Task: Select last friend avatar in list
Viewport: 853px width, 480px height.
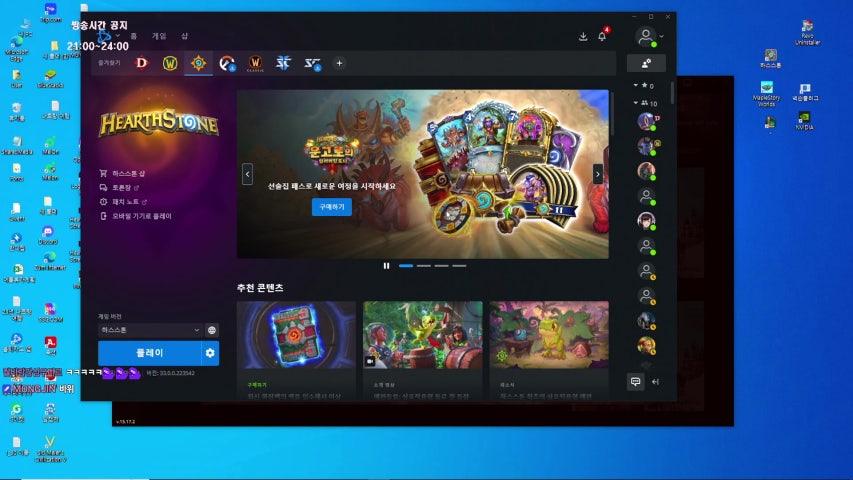Action: click(x=646, y=346)
